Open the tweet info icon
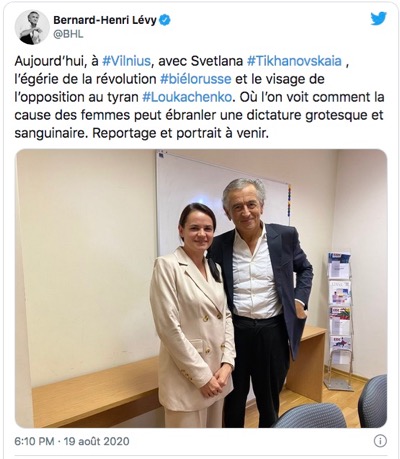The height and width of the screenshot is (459, 400). click(x=380, y=441)
